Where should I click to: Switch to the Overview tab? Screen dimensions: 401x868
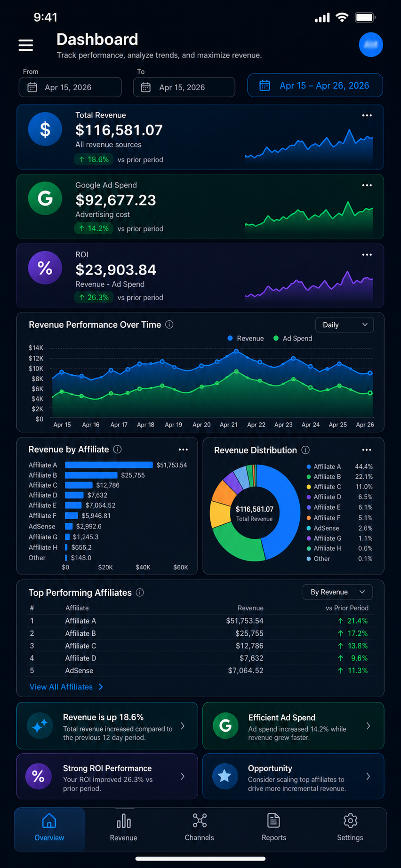[x=49, y=829]
